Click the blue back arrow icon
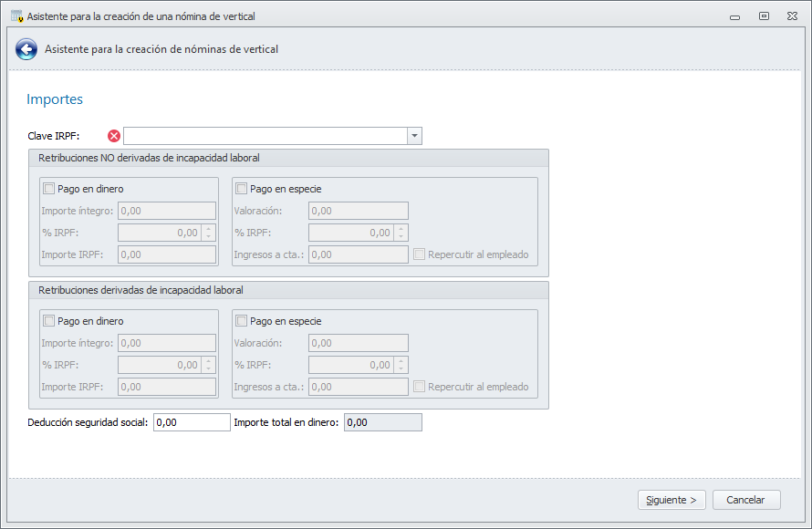 click(x=26, y=49)
